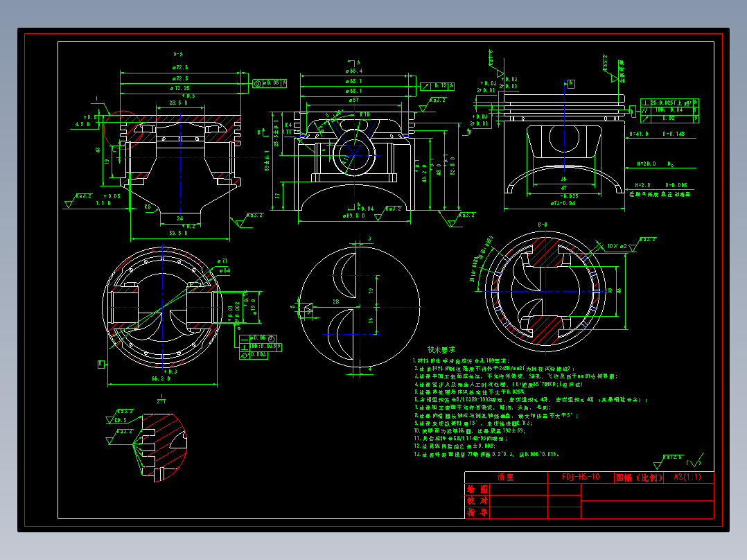Select requirement line 13 at the list bottom
Viewport: 747px width, 560px height.
(486, 454)
